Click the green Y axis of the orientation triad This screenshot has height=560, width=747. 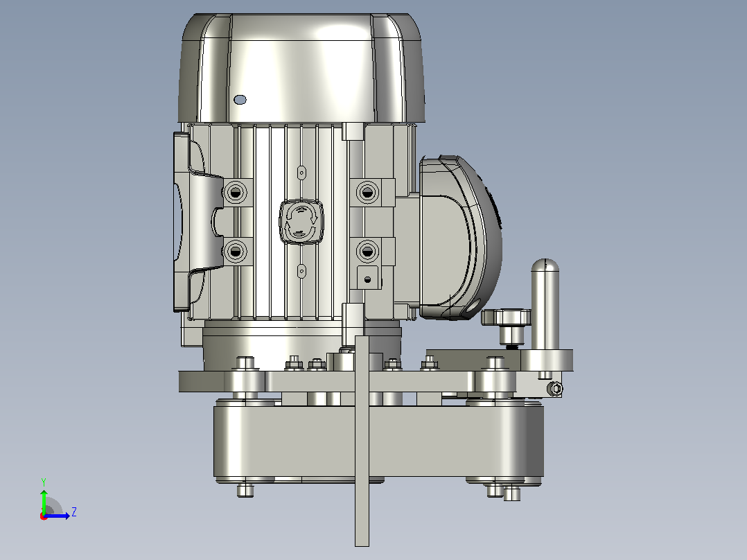click(x=44, y=501)
